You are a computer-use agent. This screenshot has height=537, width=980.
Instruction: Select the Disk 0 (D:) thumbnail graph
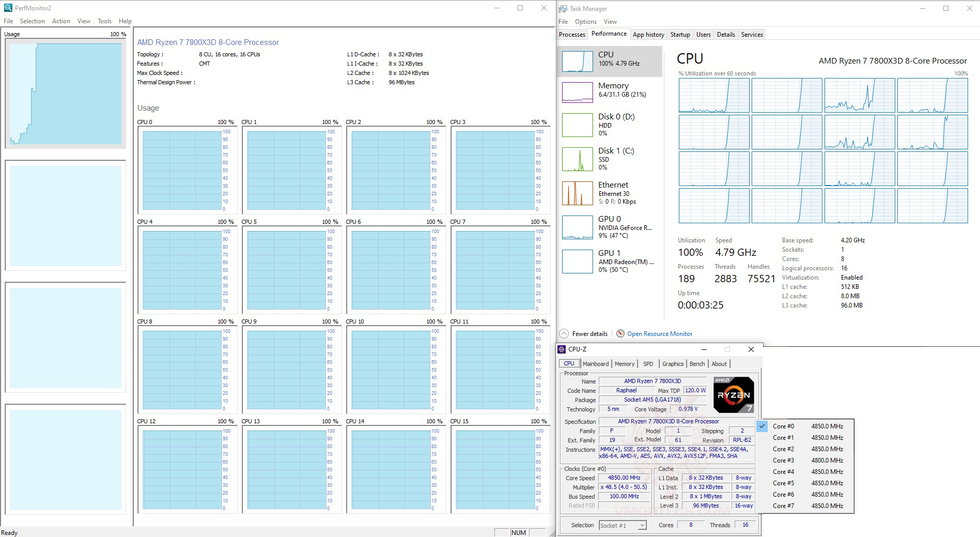coord(577,125)
